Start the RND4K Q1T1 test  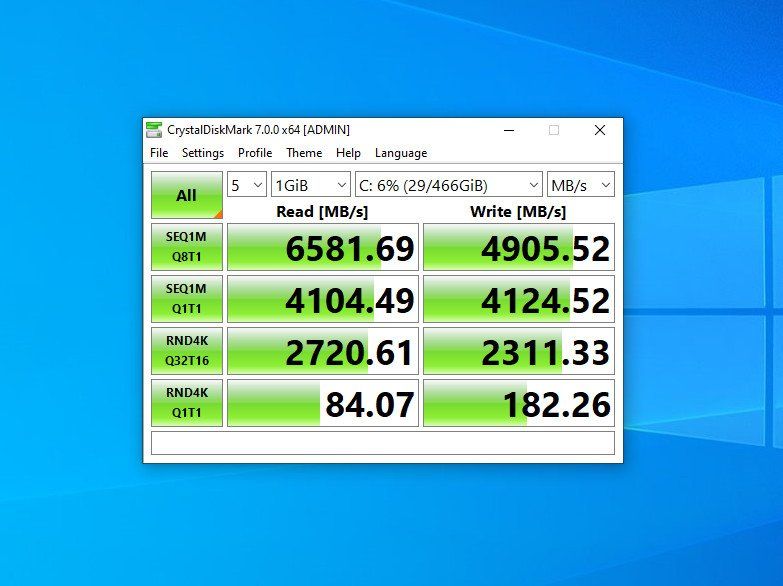point(187,403)
